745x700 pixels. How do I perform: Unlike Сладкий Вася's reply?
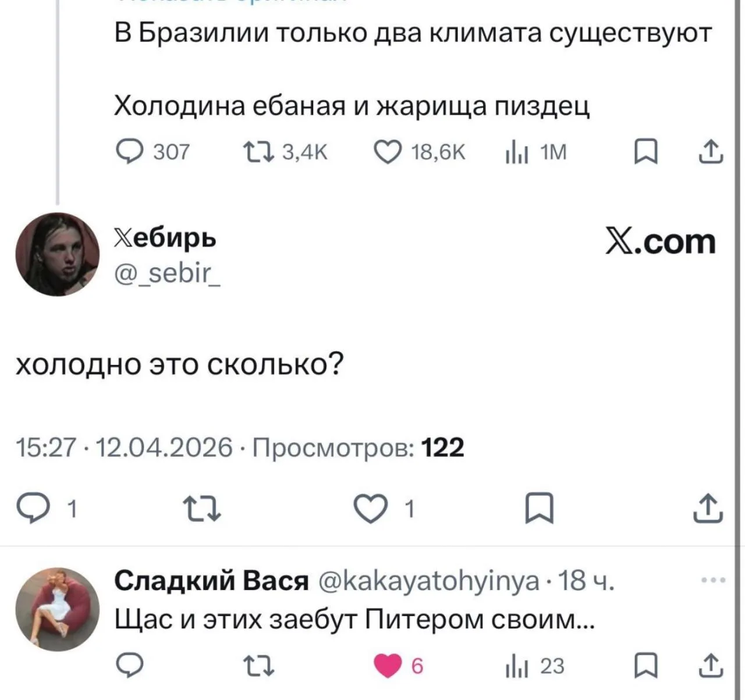(387, 666)
